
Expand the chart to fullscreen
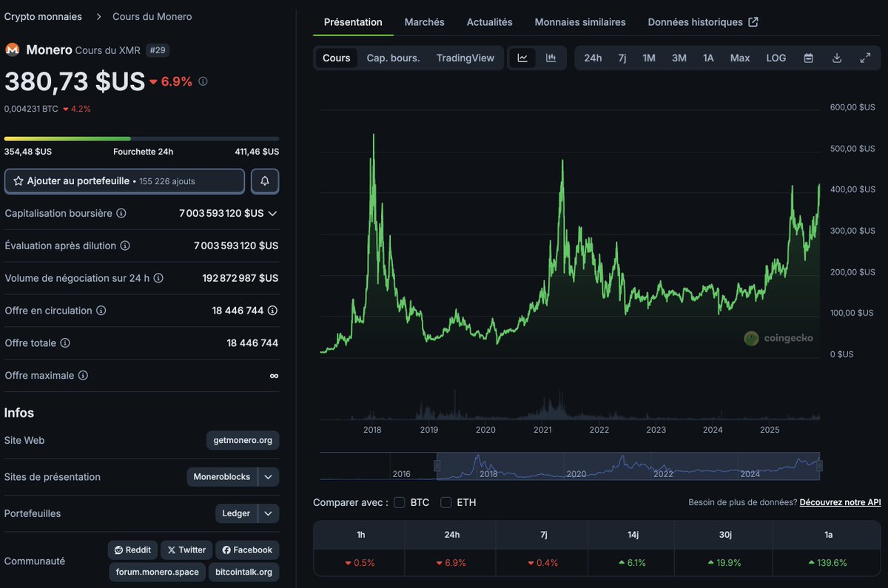(865, 57)
